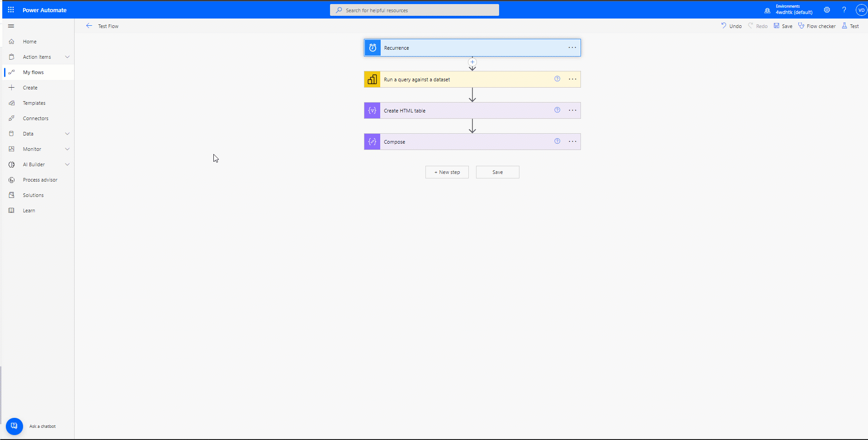Open ellipsis menu for Run a query step

tap(572, 79)
